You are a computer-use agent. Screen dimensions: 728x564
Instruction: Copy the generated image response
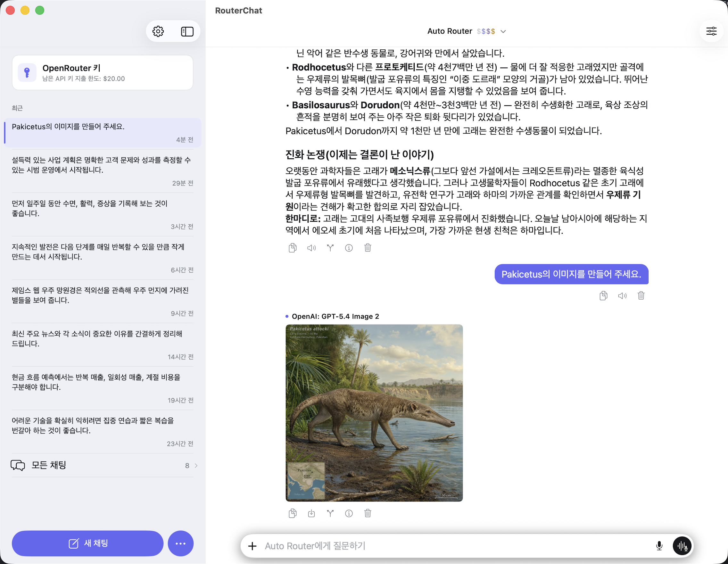293,513
